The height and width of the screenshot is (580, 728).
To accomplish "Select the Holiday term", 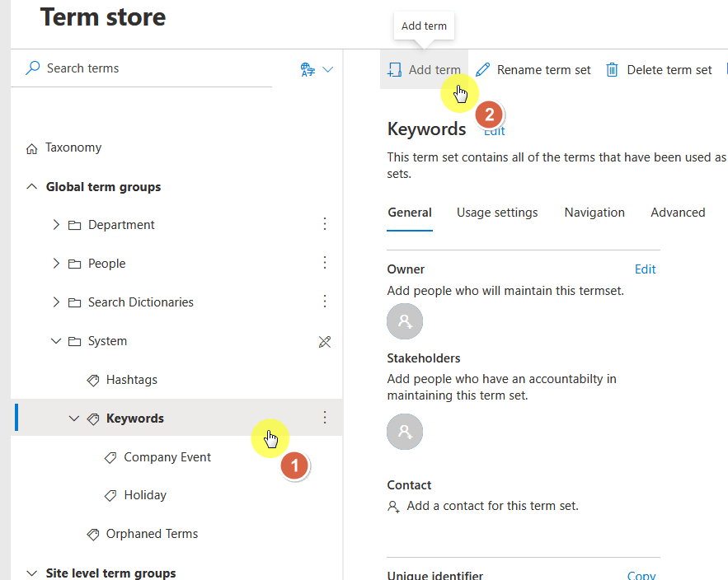I will [x=145, y=495].
